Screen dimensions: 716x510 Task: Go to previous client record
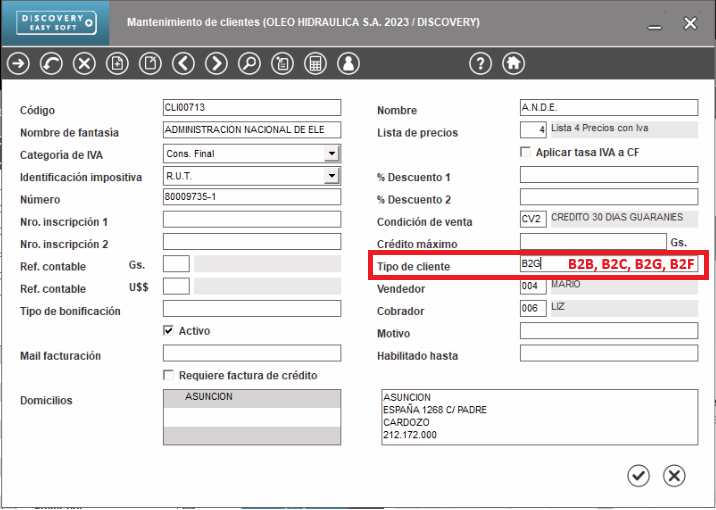(x=183, y=64)
